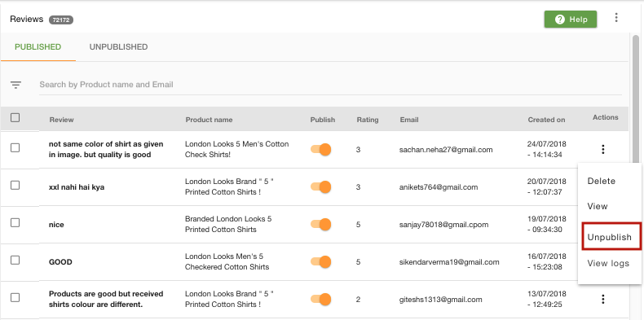Screen dimensions: 644x320
Task: Click email anikets764@gmail.com
Action: pyautogui.click(x=439, y=187)
